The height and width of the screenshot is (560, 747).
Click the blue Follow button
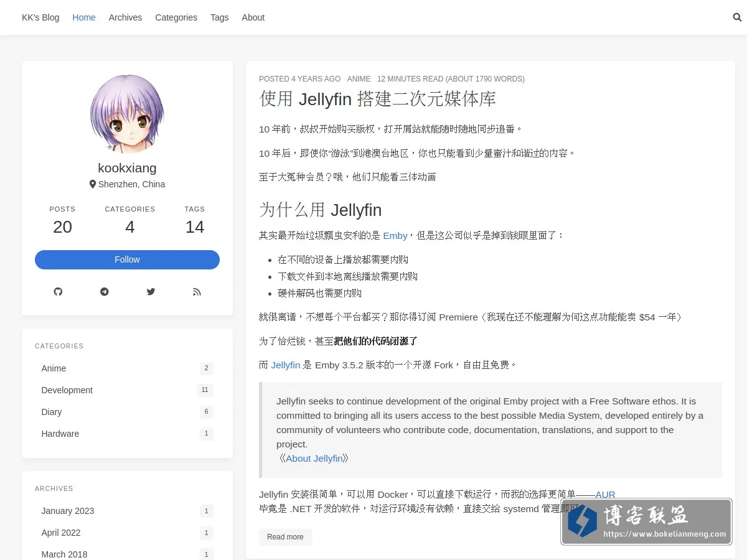(127, 259)
